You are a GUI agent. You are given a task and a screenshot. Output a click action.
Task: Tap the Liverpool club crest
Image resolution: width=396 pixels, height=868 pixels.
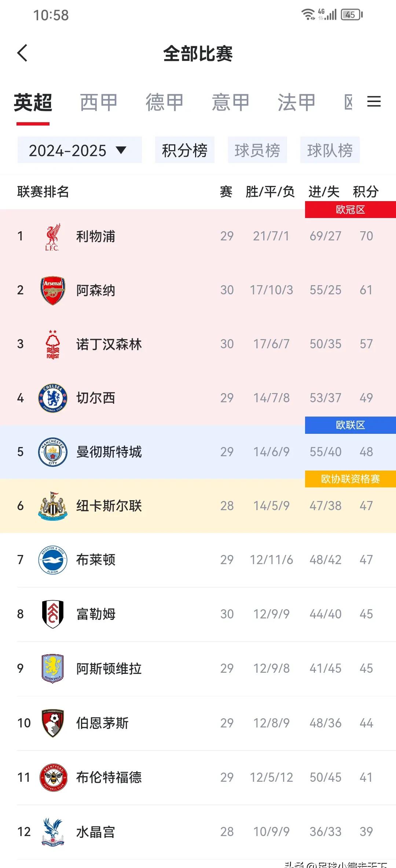(x=52, y=236)
